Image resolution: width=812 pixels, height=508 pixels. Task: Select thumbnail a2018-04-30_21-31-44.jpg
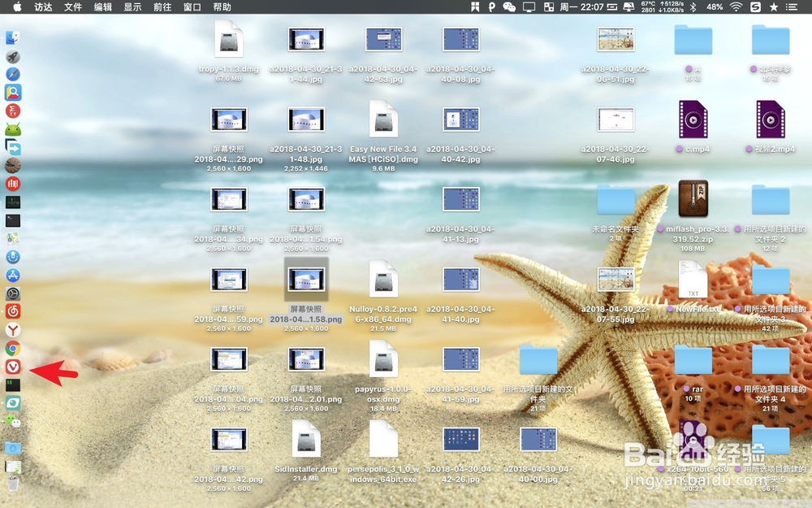306,39
